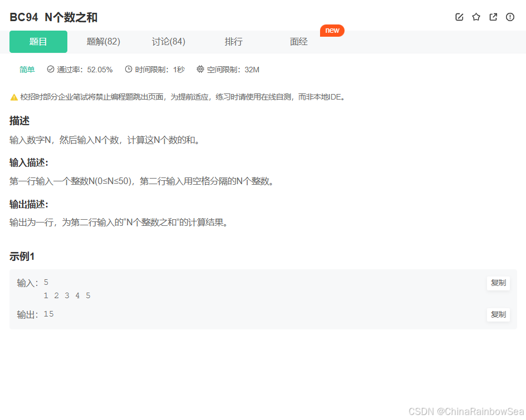Screen dimensions: 526x420
Task: Click the 通过率: 52.05% text
Action: [x=85, y=70]
